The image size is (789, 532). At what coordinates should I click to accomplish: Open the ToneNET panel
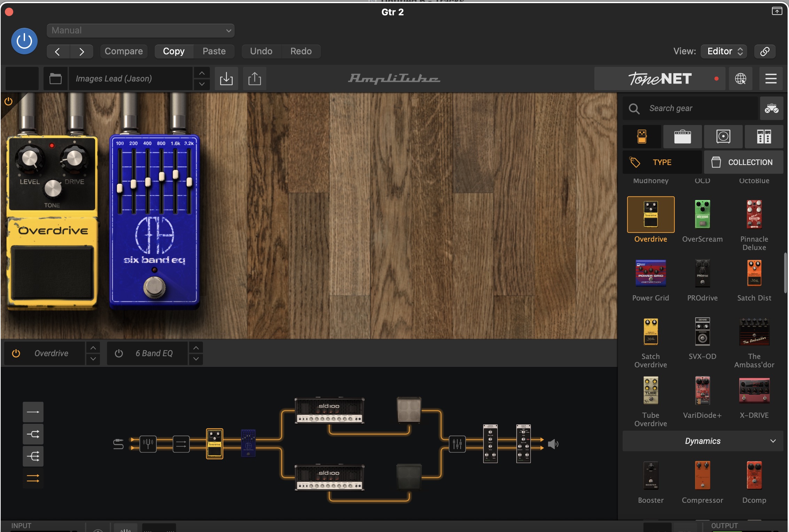click(659, 79)
